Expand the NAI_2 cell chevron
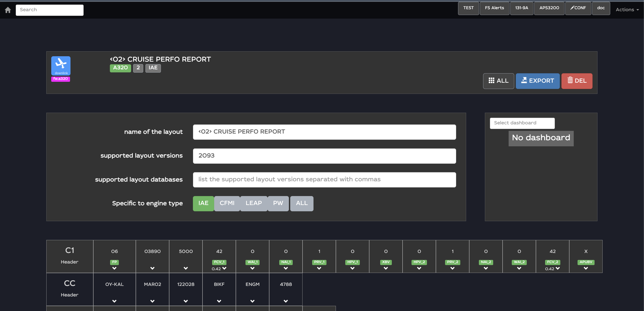The width and height of the screenshot is (644, 311). click(x=486, y=268)
